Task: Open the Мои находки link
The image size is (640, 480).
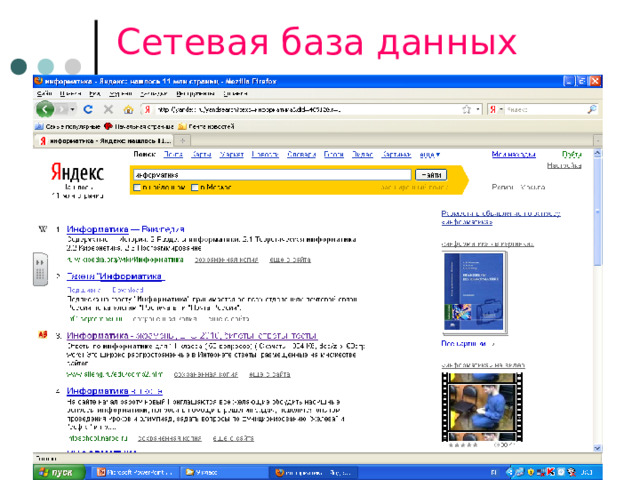Action: tap(513, 154)
